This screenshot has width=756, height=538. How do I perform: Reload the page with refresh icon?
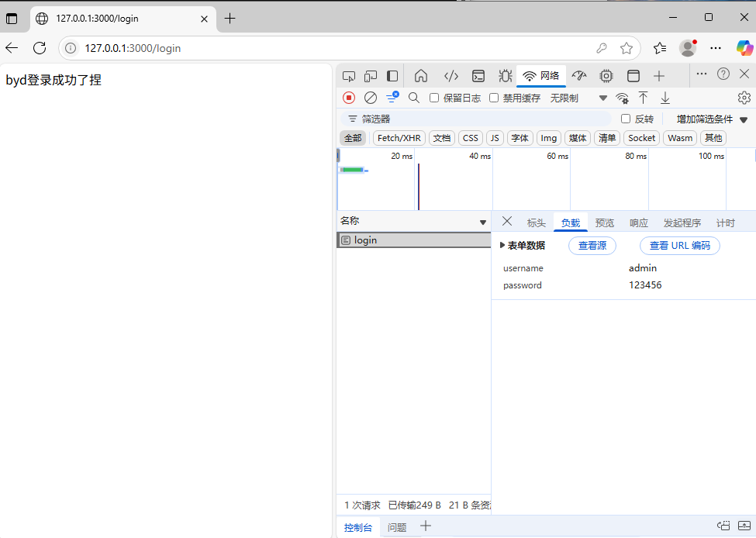point(40,48)
